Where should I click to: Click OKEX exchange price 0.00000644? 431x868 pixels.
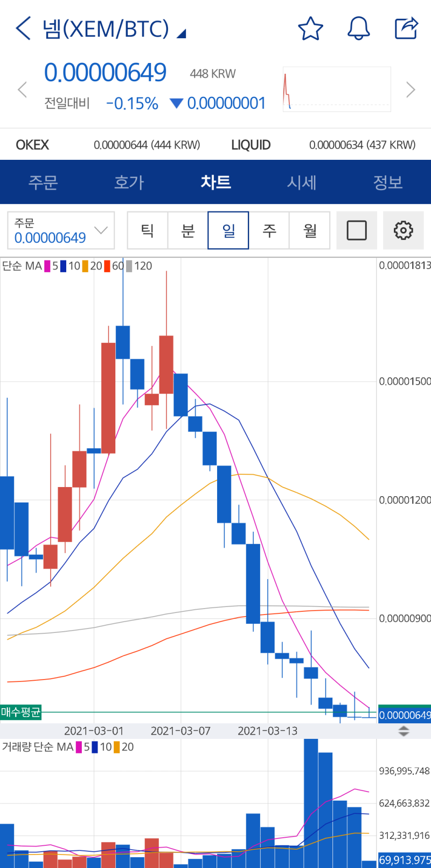[x=147, y=145]
